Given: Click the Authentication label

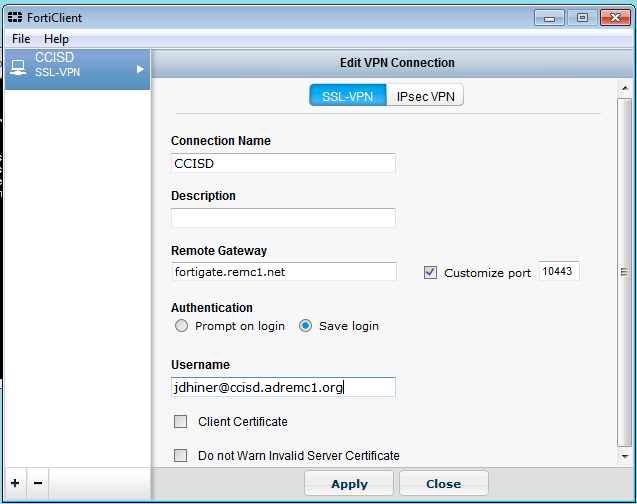Looking at the screenshot, I should click(212, 308).
